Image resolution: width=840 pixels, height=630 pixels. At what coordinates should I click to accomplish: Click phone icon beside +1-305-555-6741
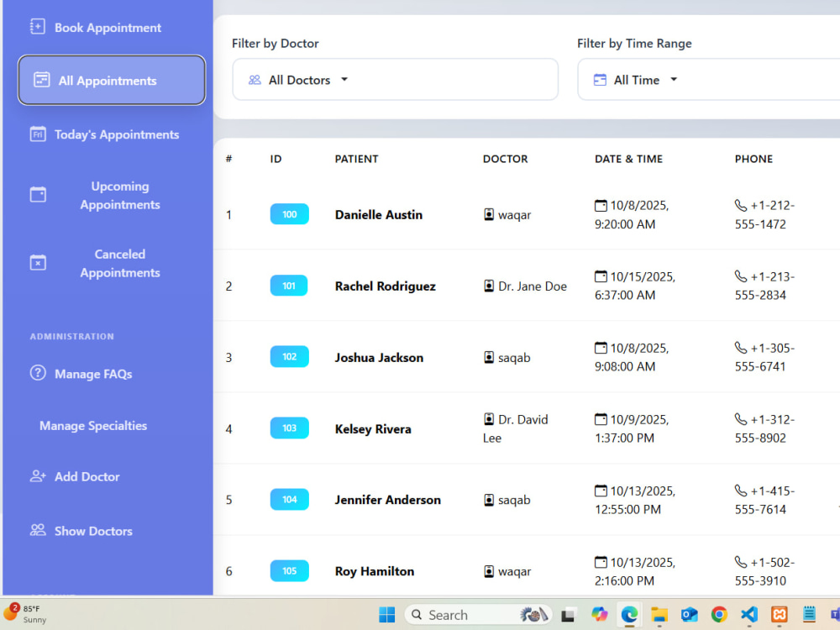click(740, 348)
